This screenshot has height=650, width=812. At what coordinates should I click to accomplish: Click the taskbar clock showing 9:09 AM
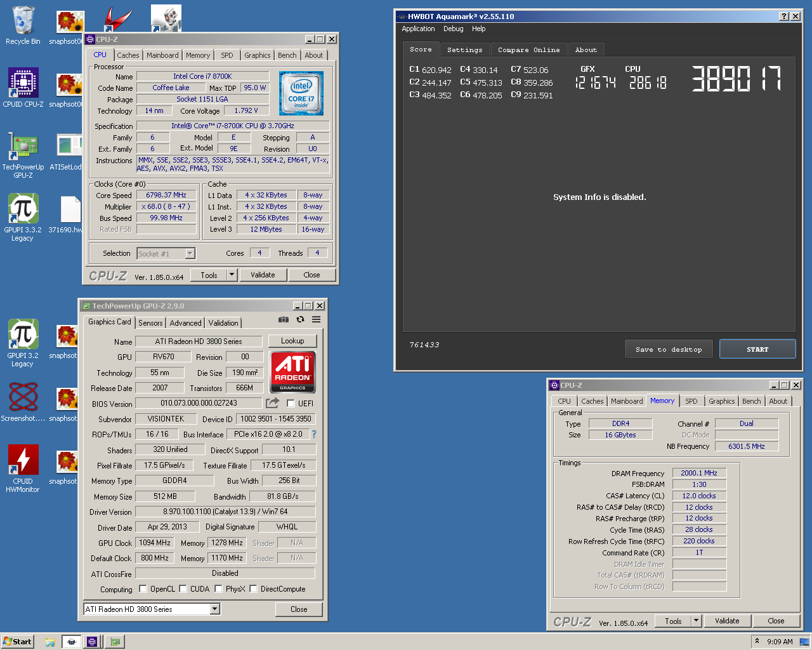[x=780, y=642]
